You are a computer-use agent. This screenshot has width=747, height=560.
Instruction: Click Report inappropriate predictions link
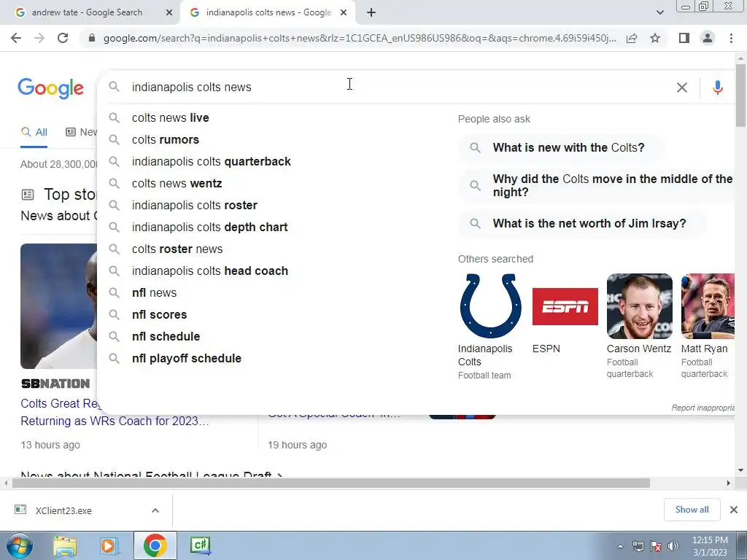pos(703,408)
